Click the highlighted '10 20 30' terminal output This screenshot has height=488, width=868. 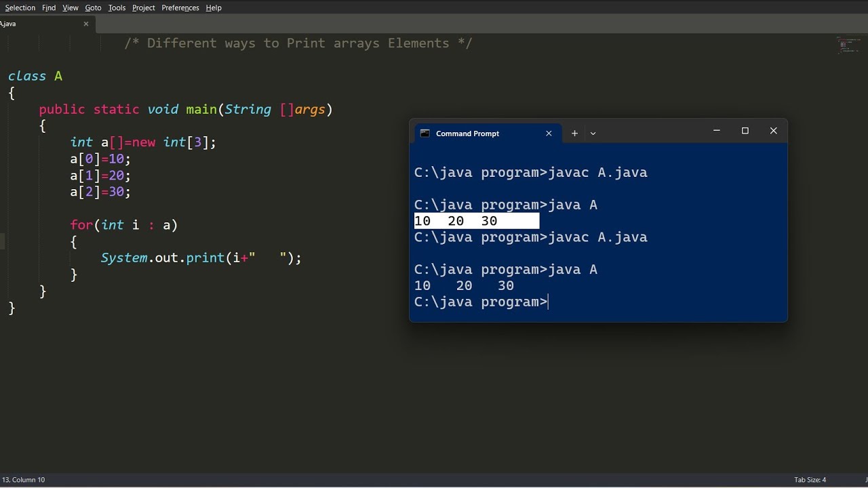(477, 221)
